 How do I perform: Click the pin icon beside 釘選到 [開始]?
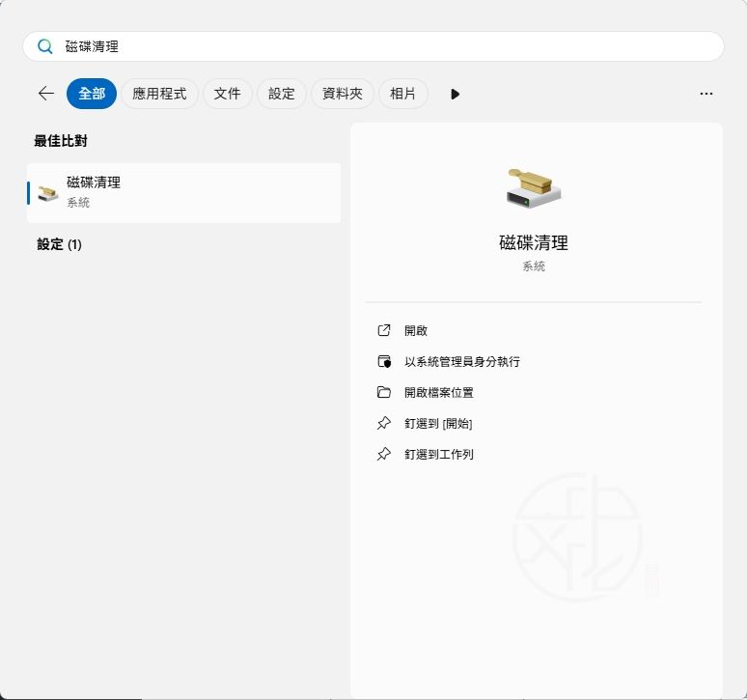pos(384,423)
